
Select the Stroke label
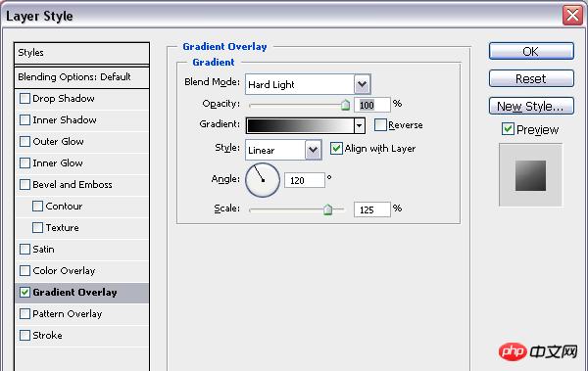coord(47,336)
